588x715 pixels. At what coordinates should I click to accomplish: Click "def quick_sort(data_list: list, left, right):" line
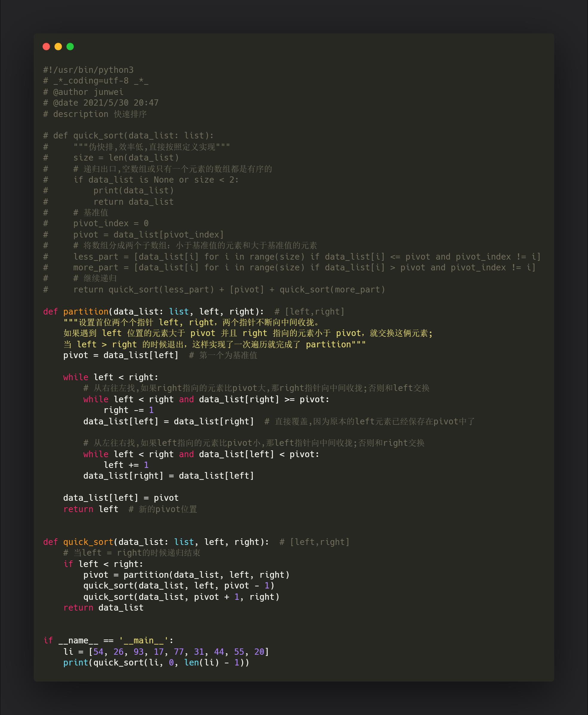pyautogui.click(x=156, y=542)
